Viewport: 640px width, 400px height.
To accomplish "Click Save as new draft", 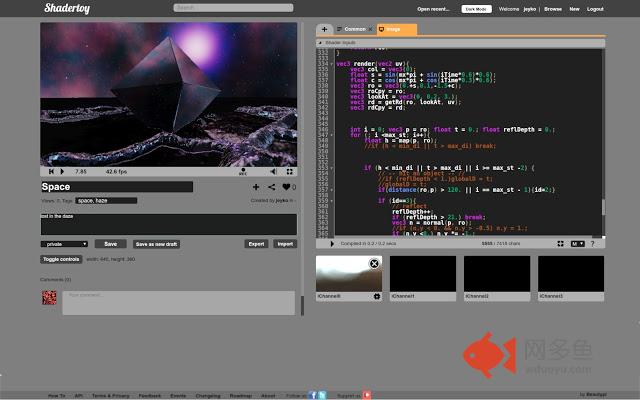I will [156, 244].
